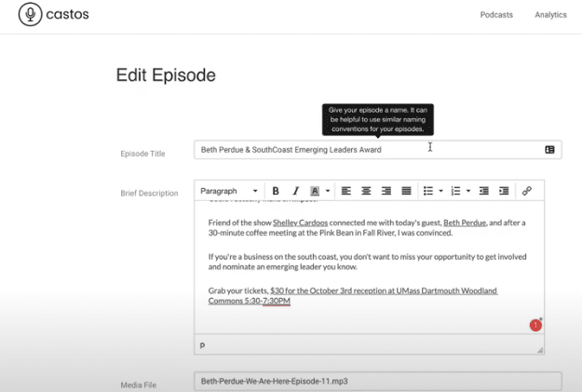Image resolution: width=582 pixels, height=392 pixels.
Task: Open the Podcasts menu
Action: [x=496, y=15]
